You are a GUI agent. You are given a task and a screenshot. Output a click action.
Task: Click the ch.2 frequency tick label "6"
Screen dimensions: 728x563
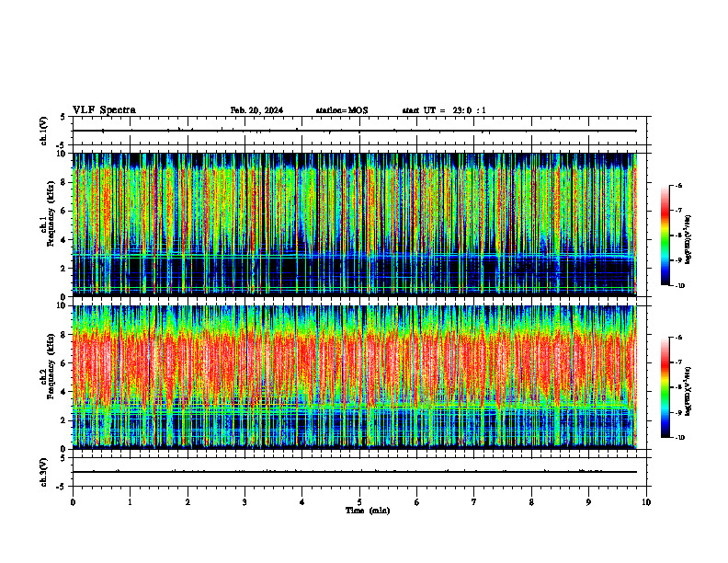point(64,363)
